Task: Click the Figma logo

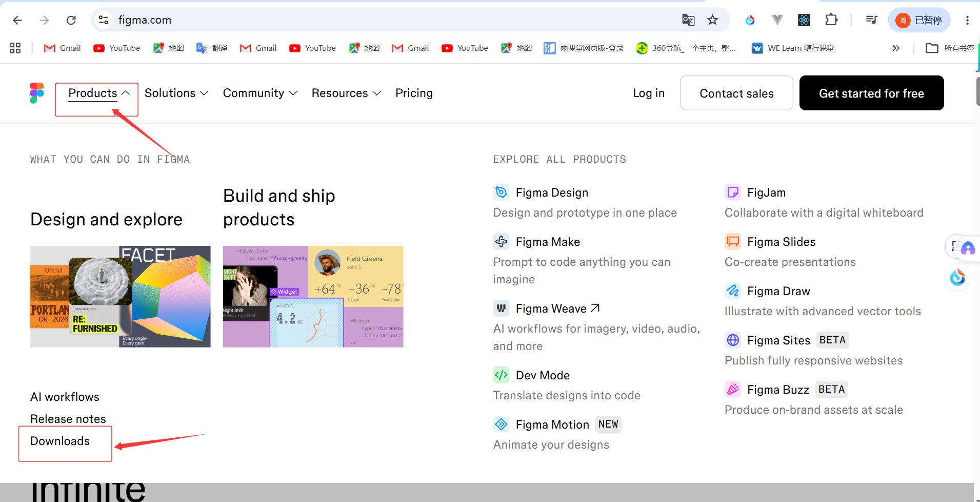Action: tap(37, 93)
